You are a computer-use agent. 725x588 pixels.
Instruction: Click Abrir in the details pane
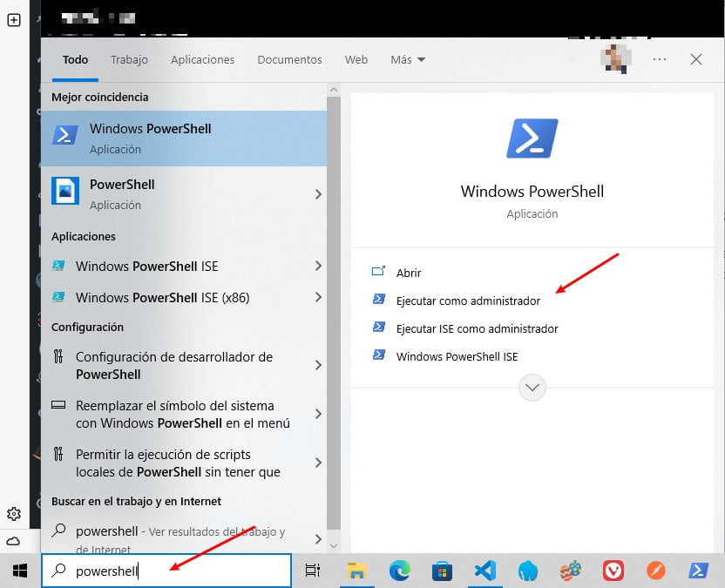[409, 274]
